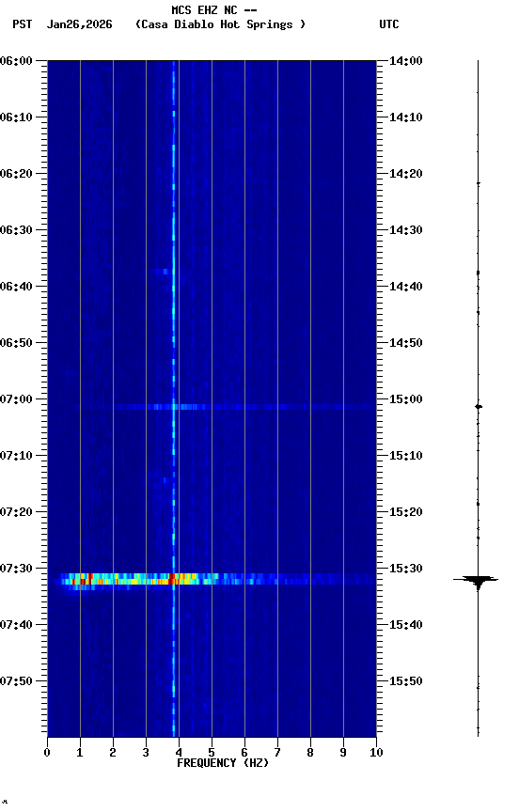The image size is (519, 812).
Task: Click the frequency axis label '0'
Action: tap(47, 753)
